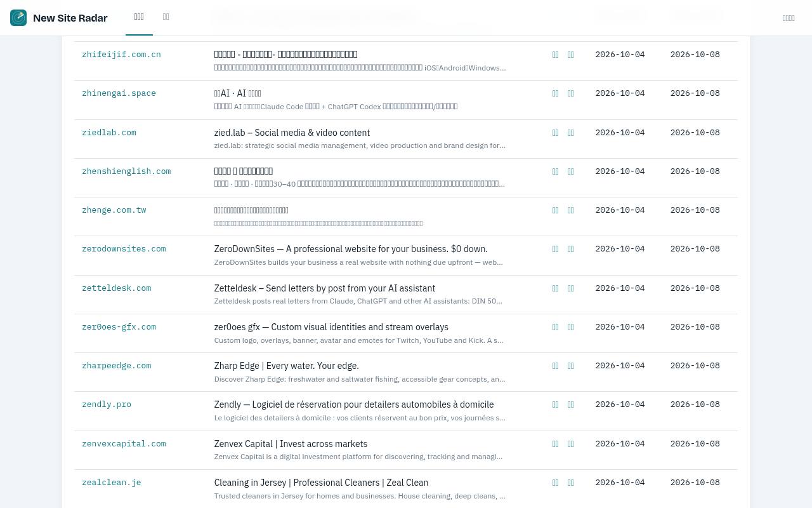Click the 'ZeroDownSites — A professional website' title
The image size is (812, 508).
coord(351,249)
